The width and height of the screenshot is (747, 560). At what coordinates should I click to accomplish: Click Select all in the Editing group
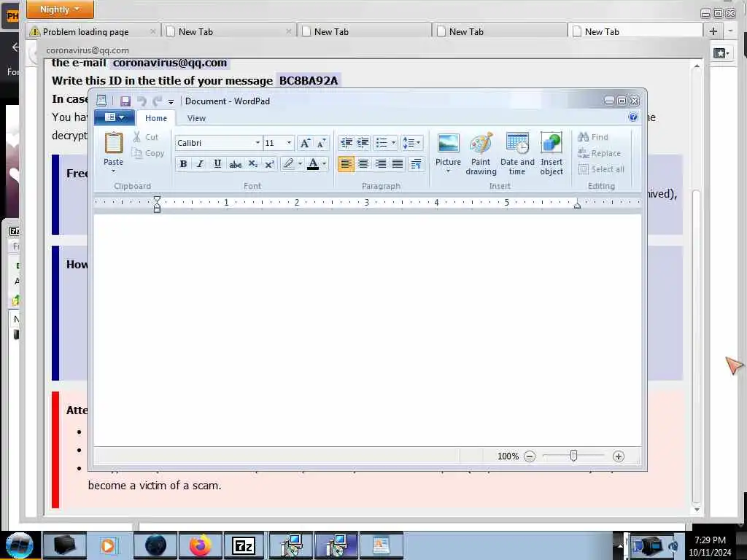[x=601, y=169]
